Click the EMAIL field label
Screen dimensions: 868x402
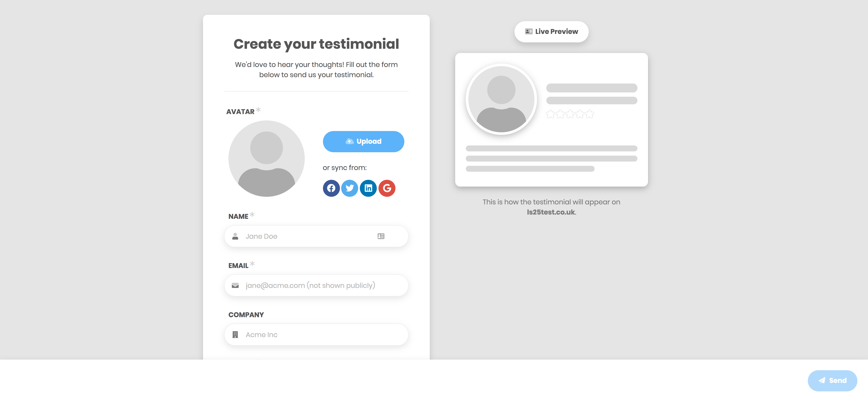click(238, 266)
